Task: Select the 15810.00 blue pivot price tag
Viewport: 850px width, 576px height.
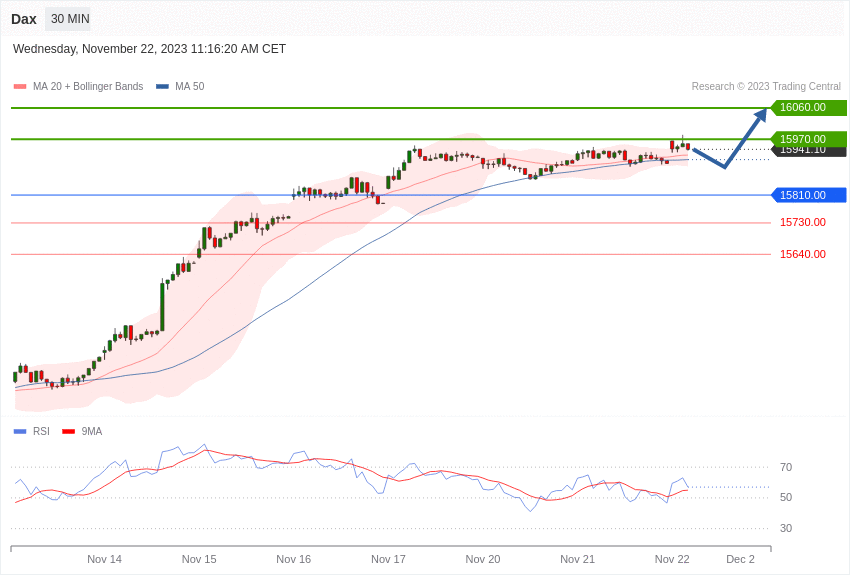Action: pyautogui.click(x=808, y=195)
